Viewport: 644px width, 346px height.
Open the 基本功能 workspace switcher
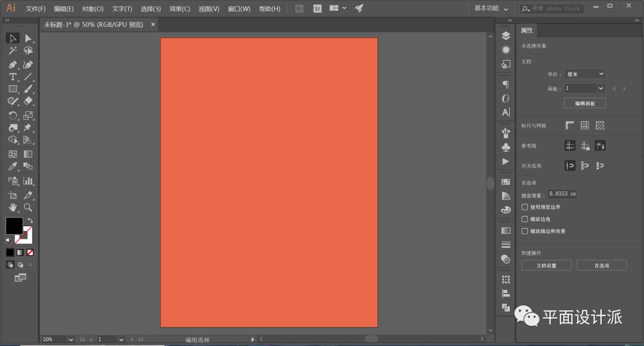tap(491, 8)
